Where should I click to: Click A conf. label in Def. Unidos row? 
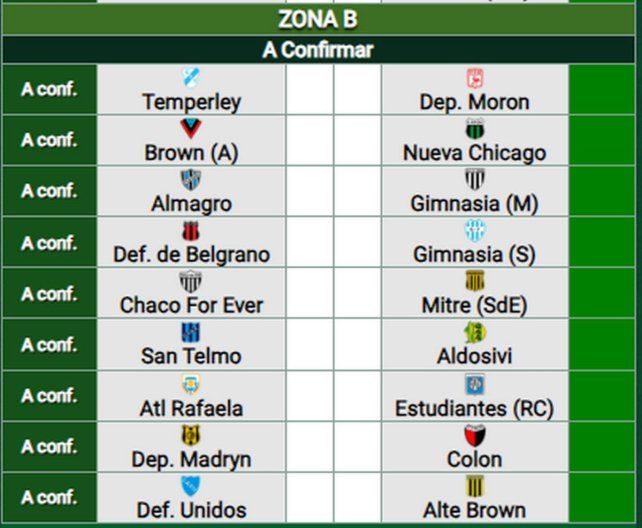(49, 497)
